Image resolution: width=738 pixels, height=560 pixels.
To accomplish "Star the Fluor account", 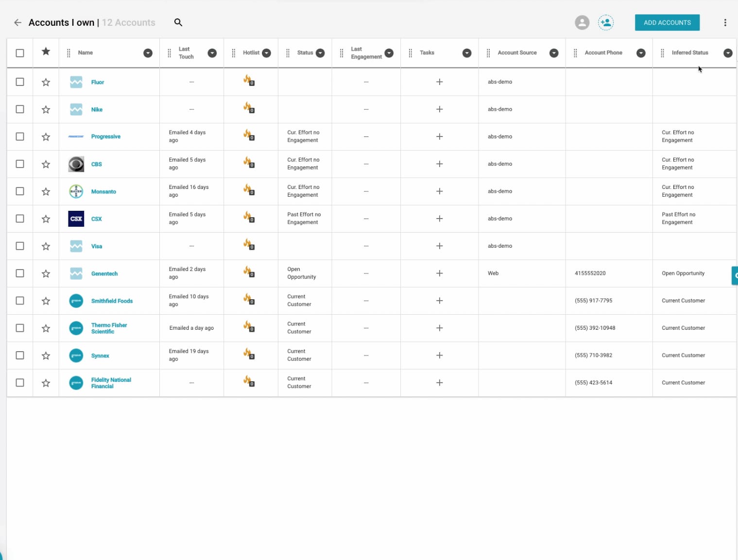I will [x=46, y=82].
